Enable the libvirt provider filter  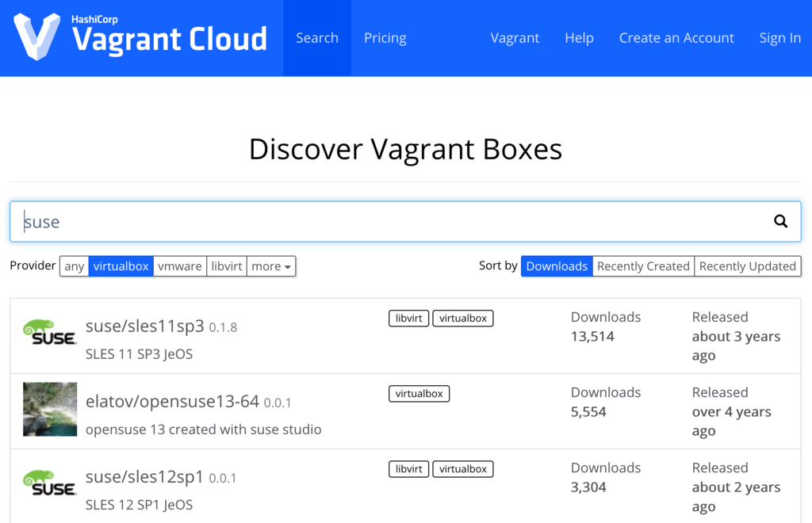click(x=226, y=265)
